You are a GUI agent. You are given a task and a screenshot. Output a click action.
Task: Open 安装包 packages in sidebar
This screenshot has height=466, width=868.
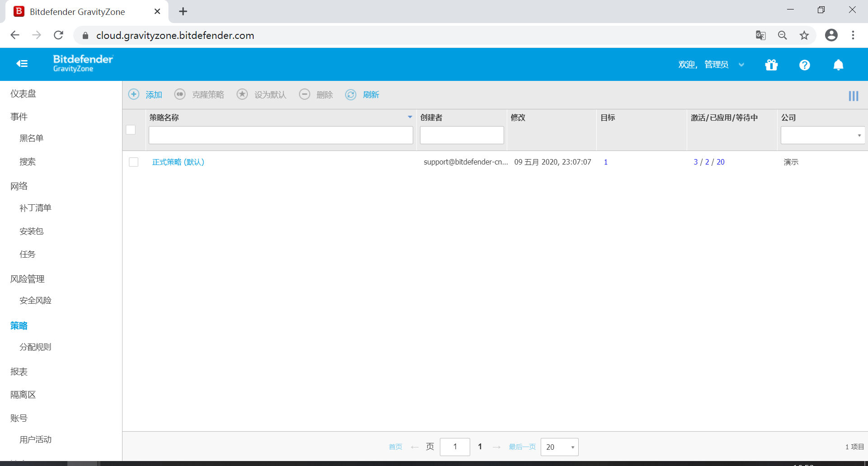31,231
